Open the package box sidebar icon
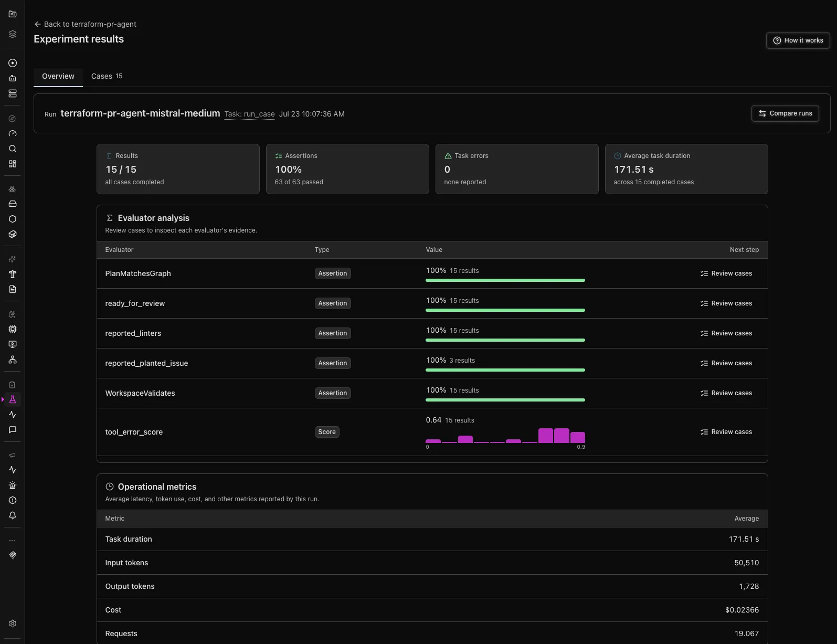 13,234
